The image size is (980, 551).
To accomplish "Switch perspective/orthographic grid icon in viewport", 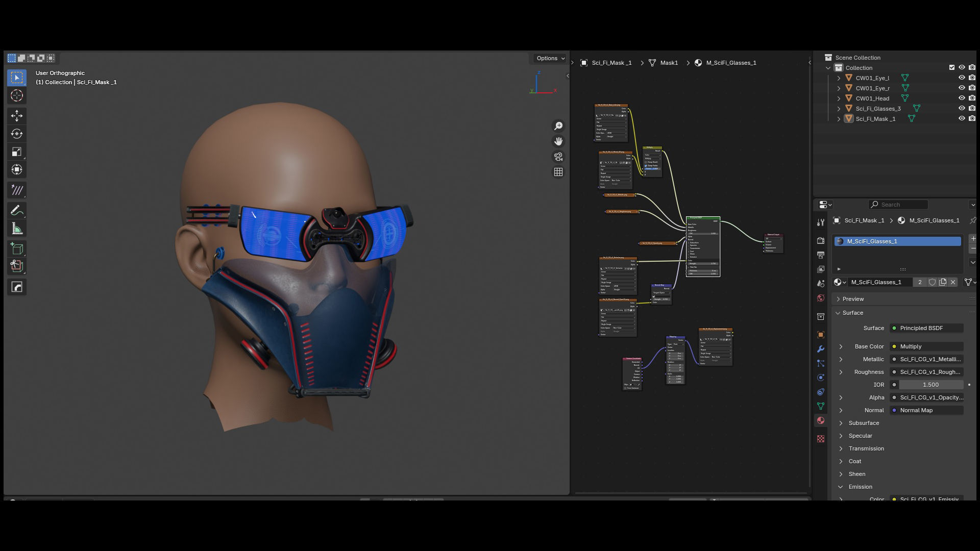I will tap(558, 172).
